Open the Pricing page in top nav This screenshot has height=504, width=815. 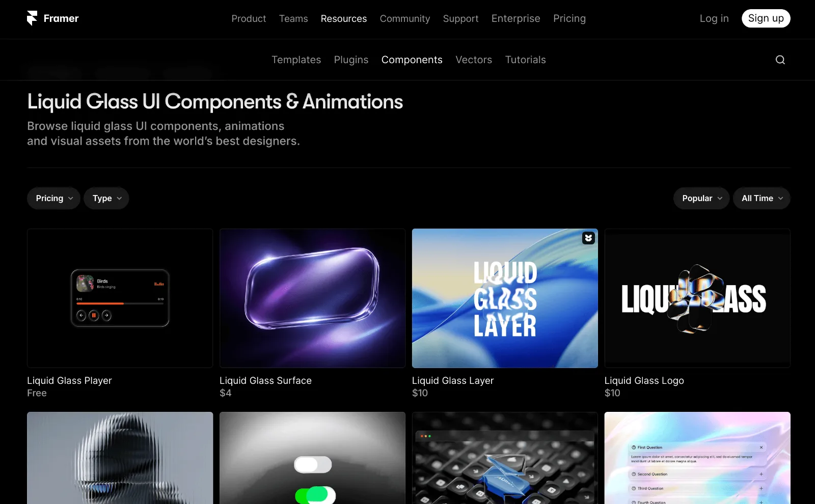pos(569,19)
